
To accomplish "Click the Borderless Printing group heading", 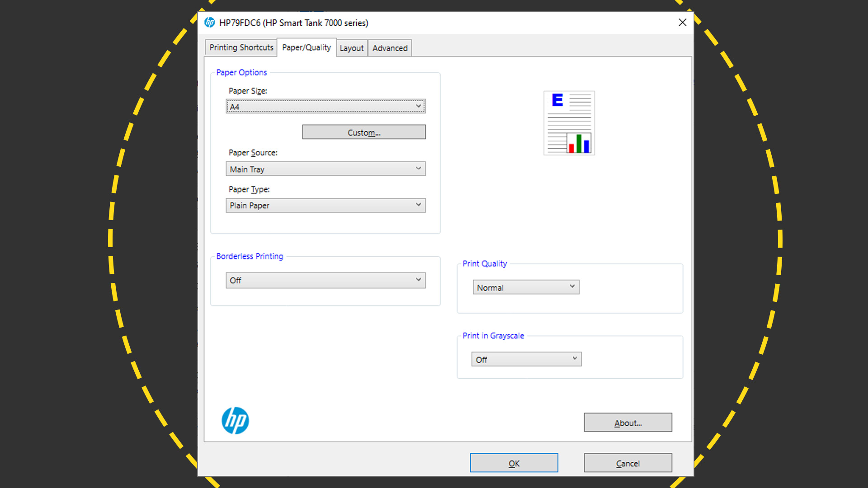I will click(x=250, y=256).
